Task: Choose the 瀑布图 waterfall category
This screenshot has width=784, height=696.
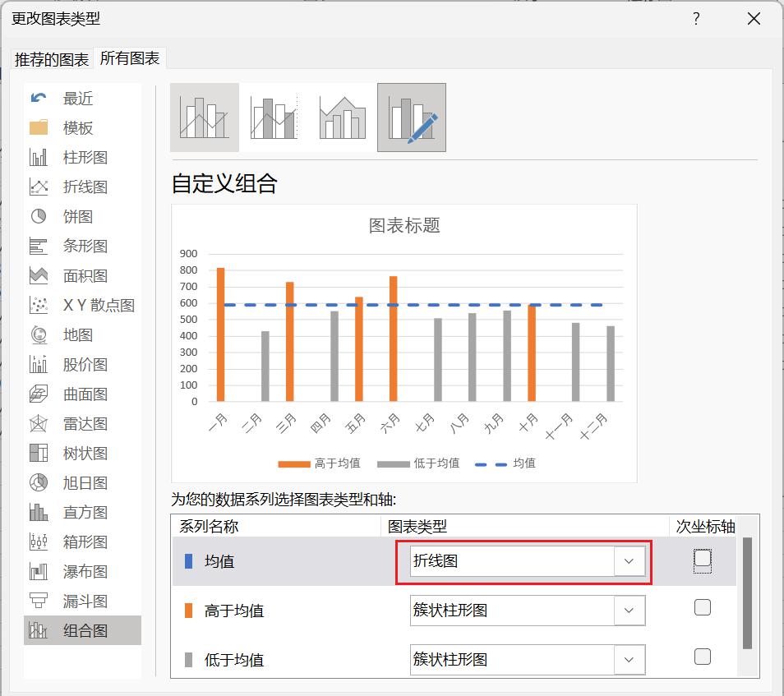Action: coord(82,571)
